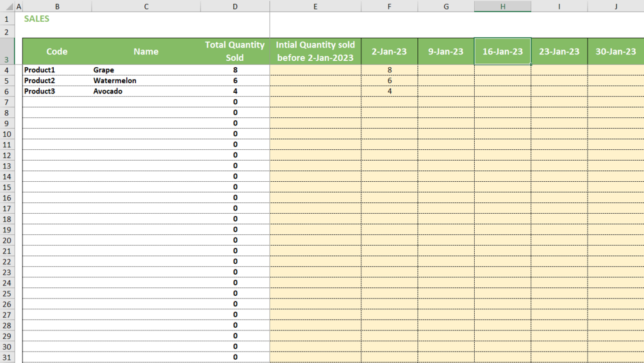Select row 20 header
This screenshot has width=644, height=363.
click(7, 240)
